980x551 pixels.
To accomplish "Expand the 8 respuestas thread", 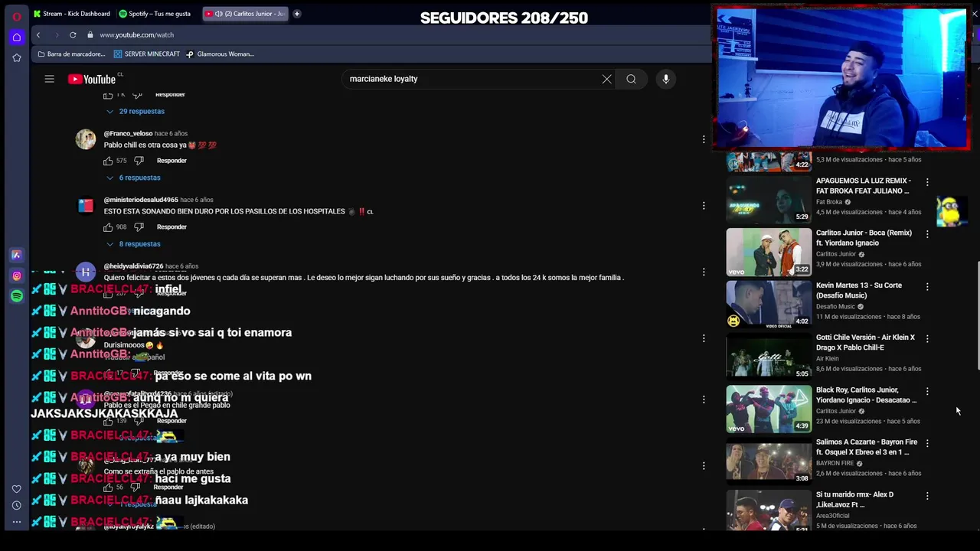I will 133,244.
